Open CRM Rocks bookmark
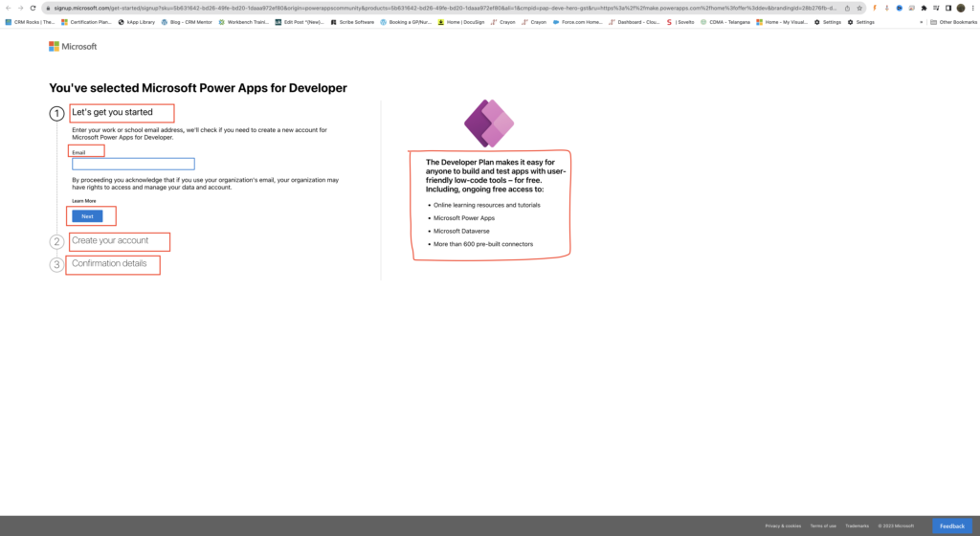The width and height of the screenshot is (980, 536). tap(30, 22)
